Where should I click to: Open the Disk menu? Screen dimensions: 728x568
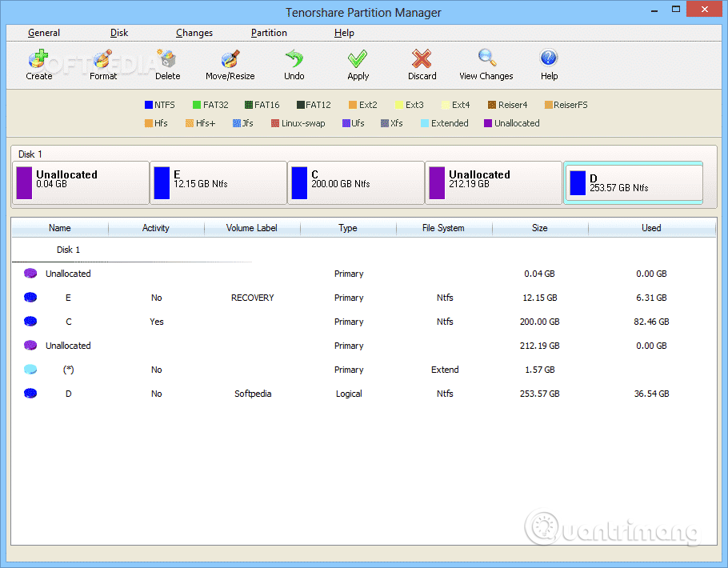pos(118,33)
